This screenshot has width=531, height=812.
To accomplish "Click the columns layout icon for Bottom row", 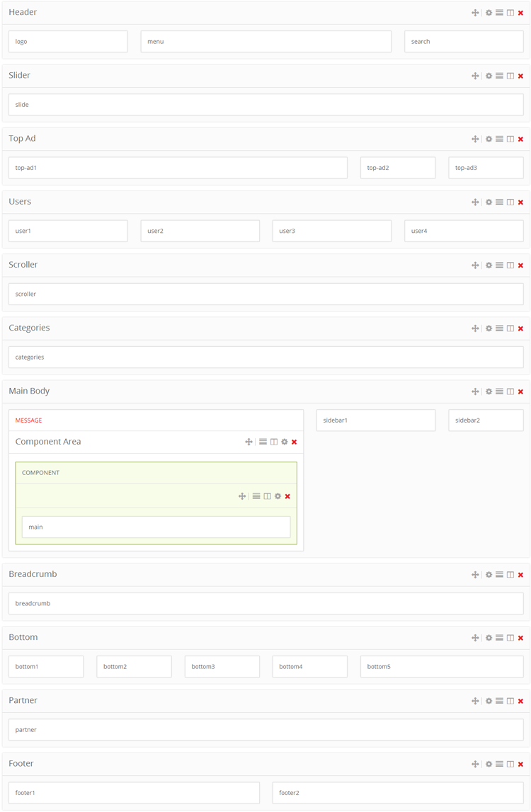I will click(x=510, y=638).
